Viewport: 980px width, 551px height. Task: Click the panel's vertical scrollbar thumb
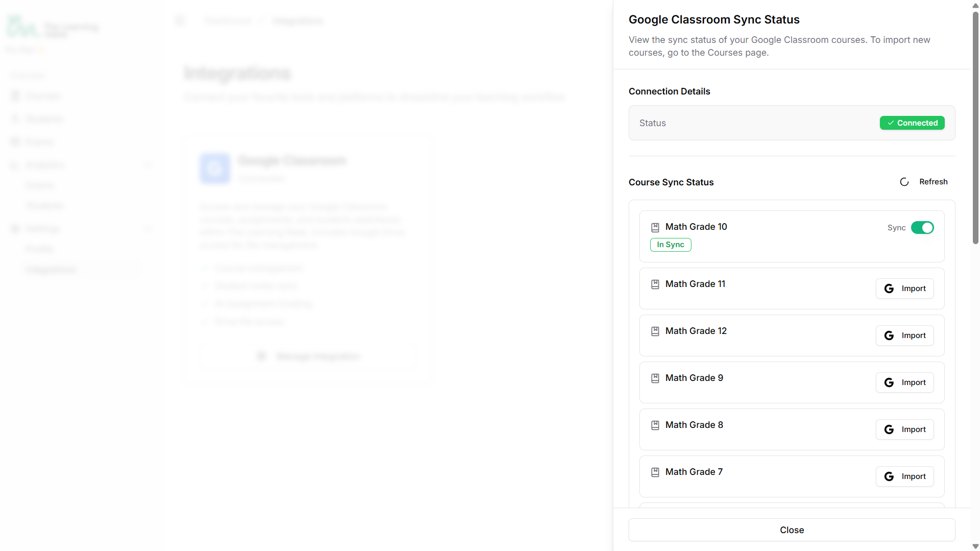(x=975, y=128)
